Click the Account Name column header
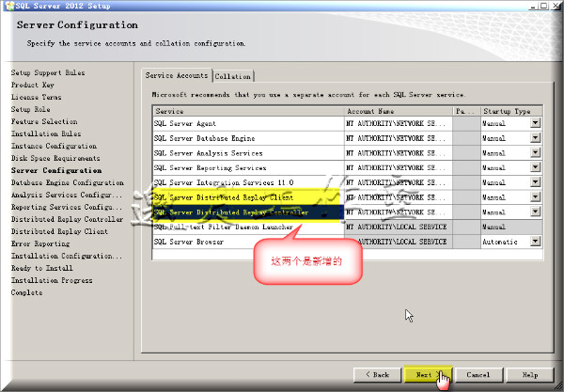Image resolution: width=564 pixels, height=392 pixels. [x=399, y=111]
